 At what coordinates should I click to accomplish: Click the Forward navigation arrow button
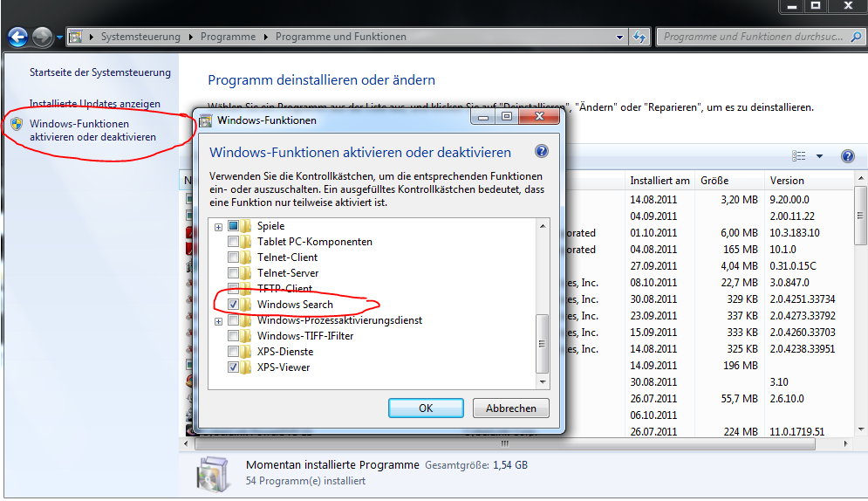(x=43, y=37)
